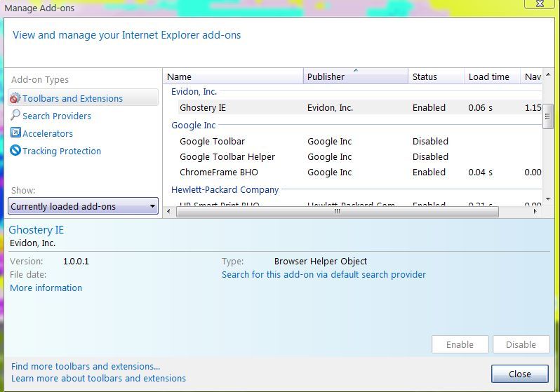560x392 pixels.
Task: Open the Currently loaded add-ons dropdown
Action: [x=84, y=206]
